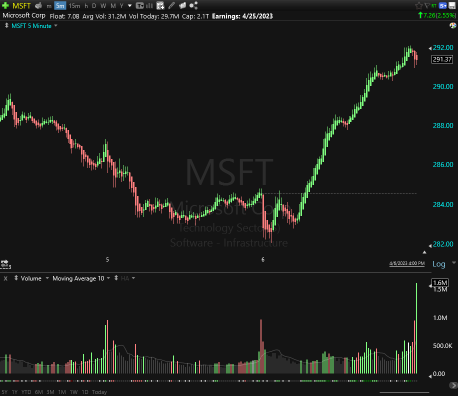Click the Microsoft Corp company name
This screenshot has width=458, height=396.
[x=24, y=16]
